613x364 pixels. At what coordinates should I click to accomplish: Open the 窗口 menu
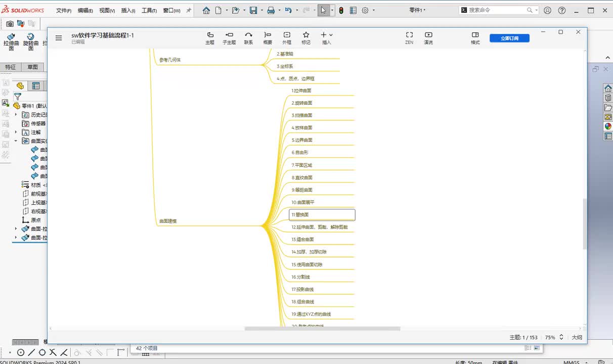click(171, 10)
